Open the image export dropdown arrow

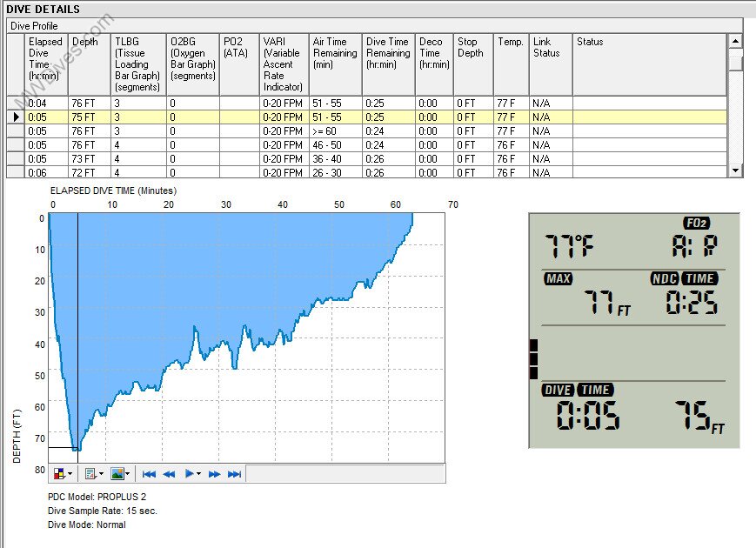[128, 474]
